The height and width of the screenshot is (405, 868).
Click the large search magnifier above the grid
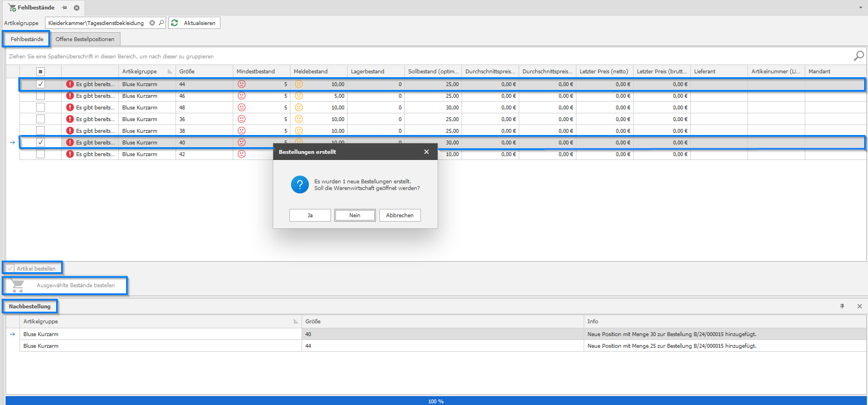click(859, 56)
